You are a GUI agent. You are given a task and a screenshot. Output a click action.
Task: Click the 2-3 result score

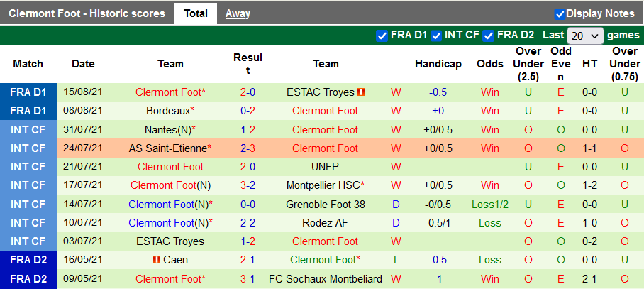(248, 148)
